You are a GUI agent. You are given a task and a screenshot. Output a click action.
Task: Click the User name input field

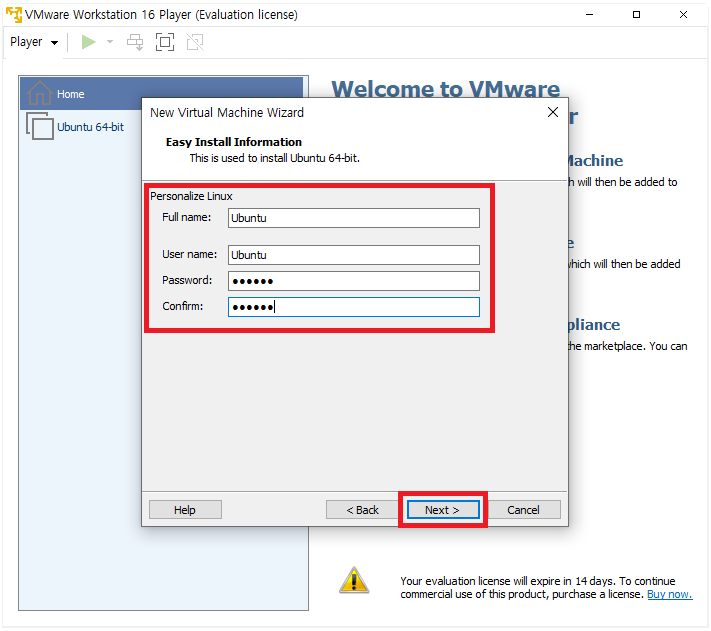[354, 255]
